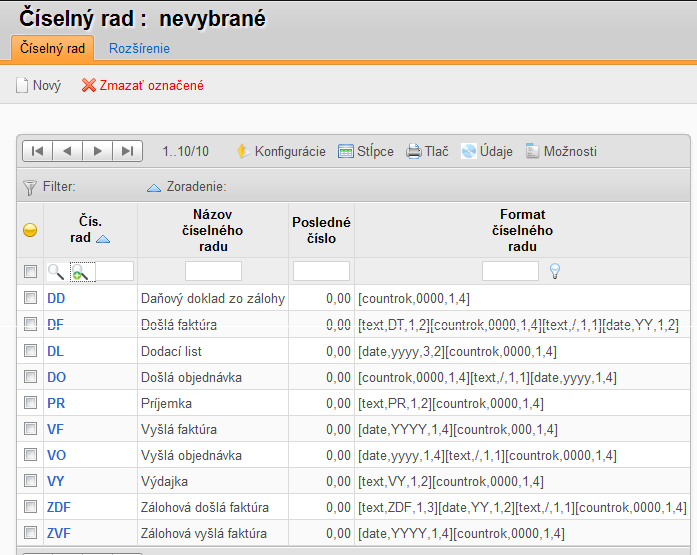The height and width of the screenshot is (555, 697).
Task: Toggle the select-all checkbox in filter row
Action: coord(30,271)
